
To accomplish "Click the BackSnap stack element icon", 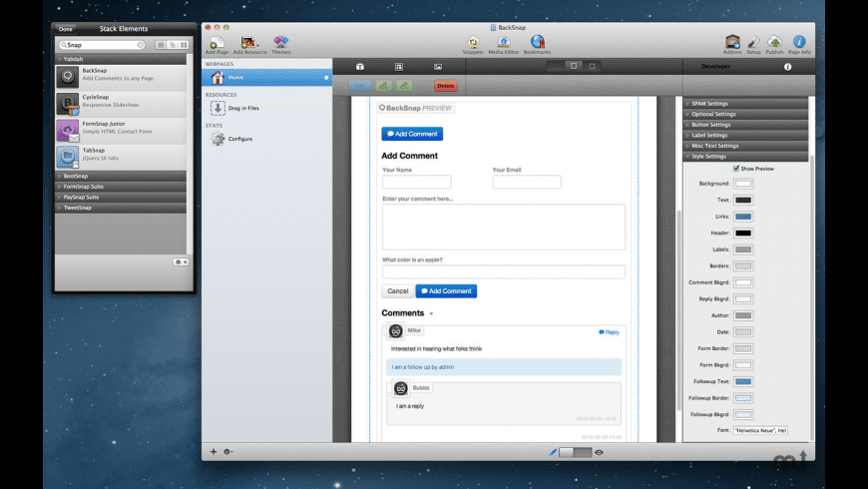I will [x=68, y=77].
